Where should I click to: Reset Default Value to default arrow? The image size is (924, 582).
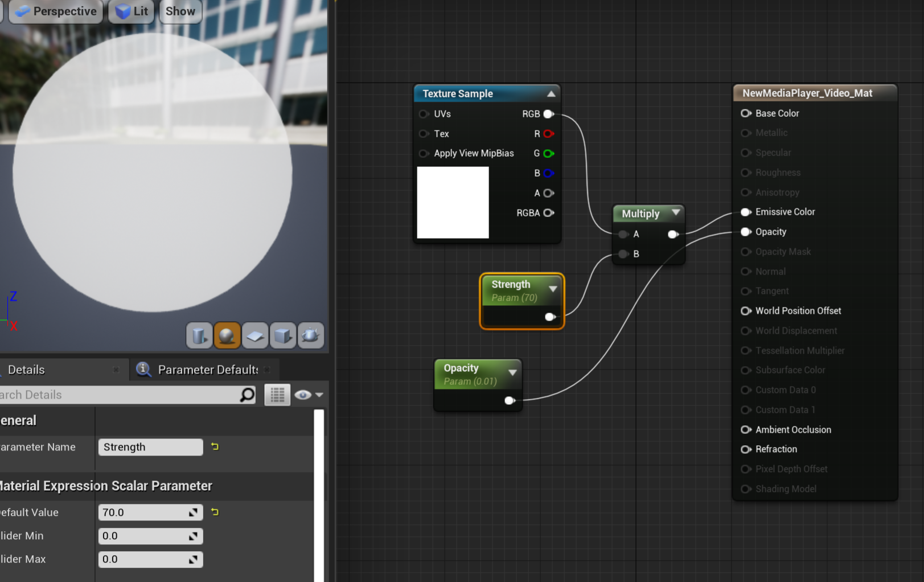[215, 512]
